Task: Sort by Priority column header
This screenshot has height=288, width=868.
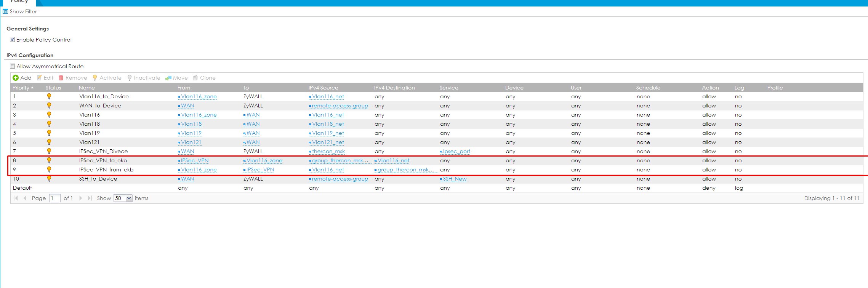Action: tap(23, 88)
